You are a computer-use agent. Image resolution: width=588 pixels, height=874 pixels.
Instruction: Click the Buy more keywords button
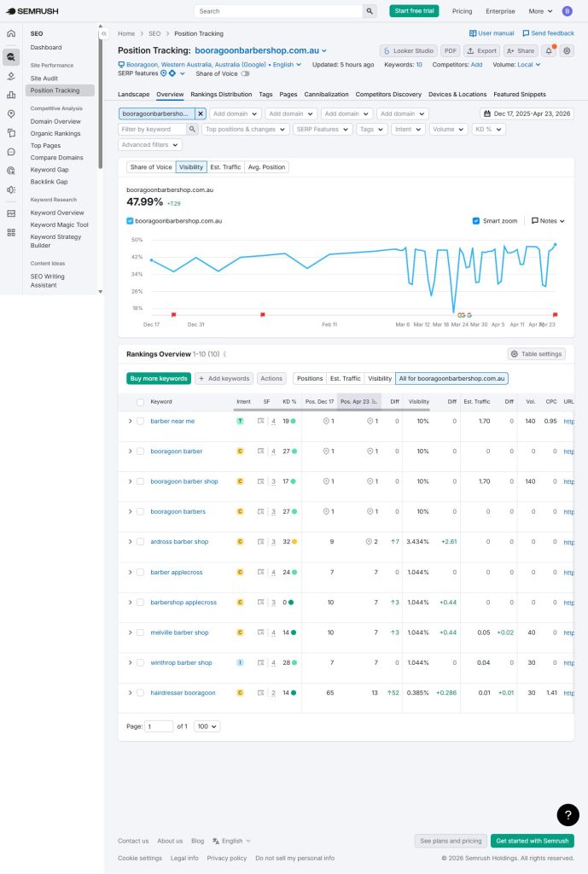159,378
